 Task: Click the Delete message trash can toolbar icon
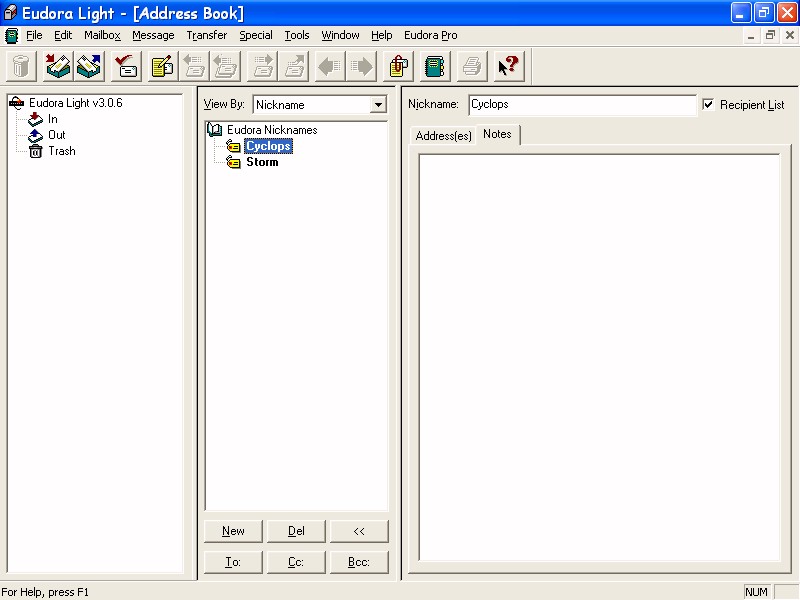21,66
